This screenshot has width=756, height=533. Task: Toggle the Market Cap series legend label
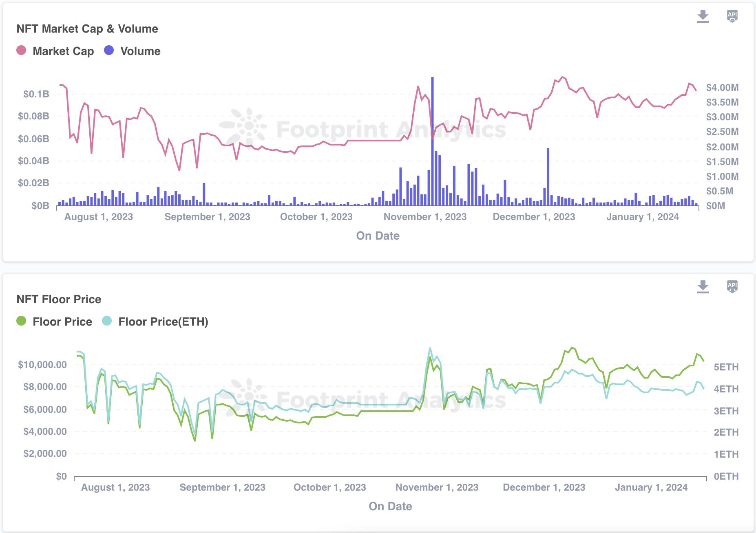point(63,51)
